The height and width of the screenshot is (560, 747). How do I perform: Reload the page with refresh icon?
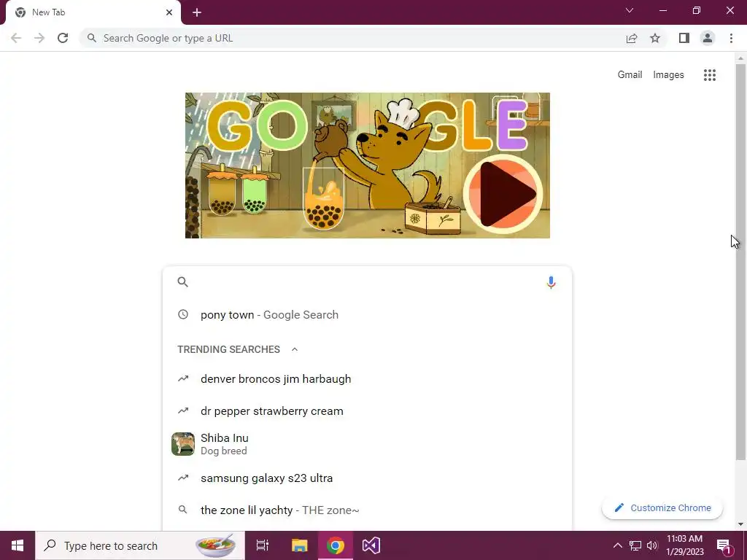(x=63, y=38)
